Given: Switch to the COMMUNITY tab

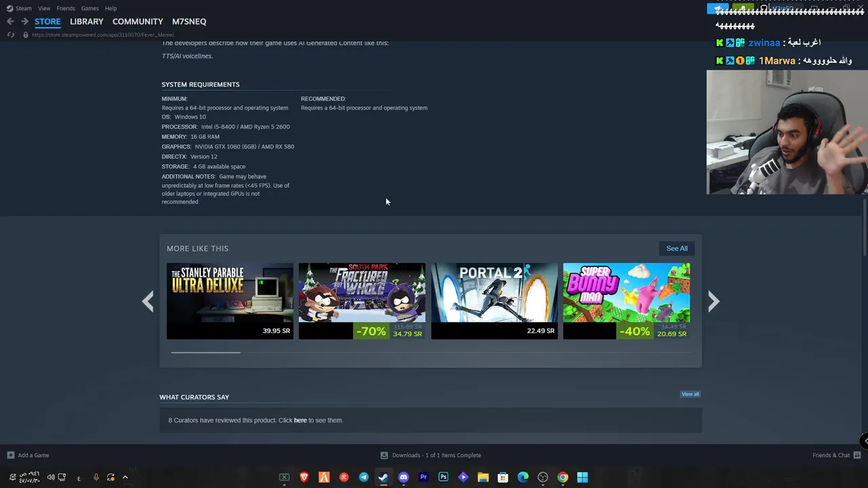Looking at the screenshot, I should coord(138,22).
